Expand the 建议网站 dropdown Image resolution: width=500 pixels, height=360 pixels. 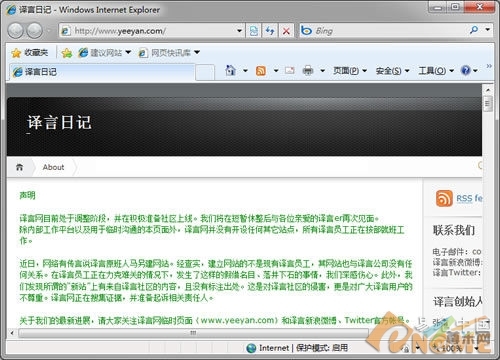pos(128,52)
